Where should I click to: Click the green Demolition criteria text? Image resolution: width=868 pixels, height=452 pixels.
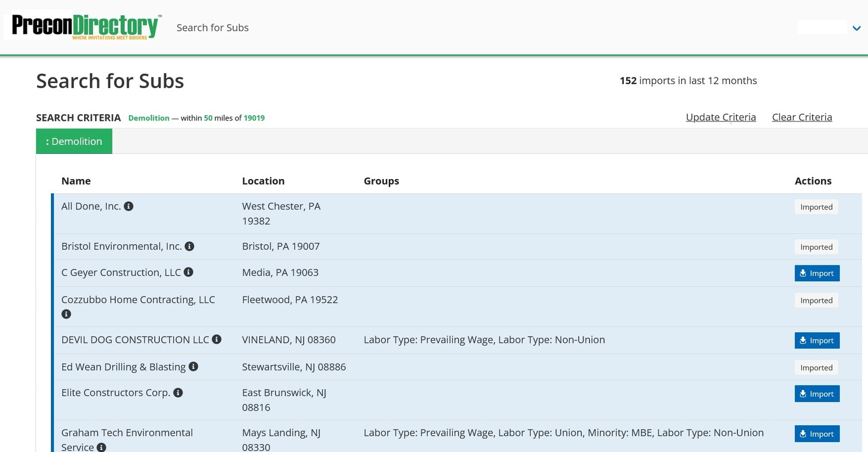149,118
